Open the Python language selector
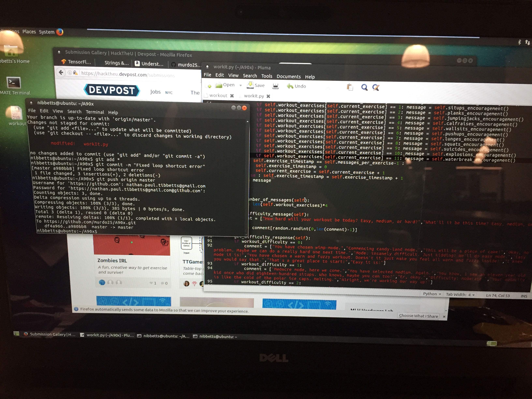The height and width of the screenshot is (399, 532). click(432, 294)
